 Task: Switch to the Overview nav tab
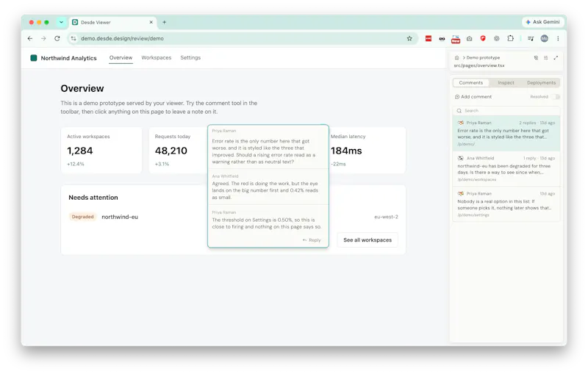pos(121,58)
